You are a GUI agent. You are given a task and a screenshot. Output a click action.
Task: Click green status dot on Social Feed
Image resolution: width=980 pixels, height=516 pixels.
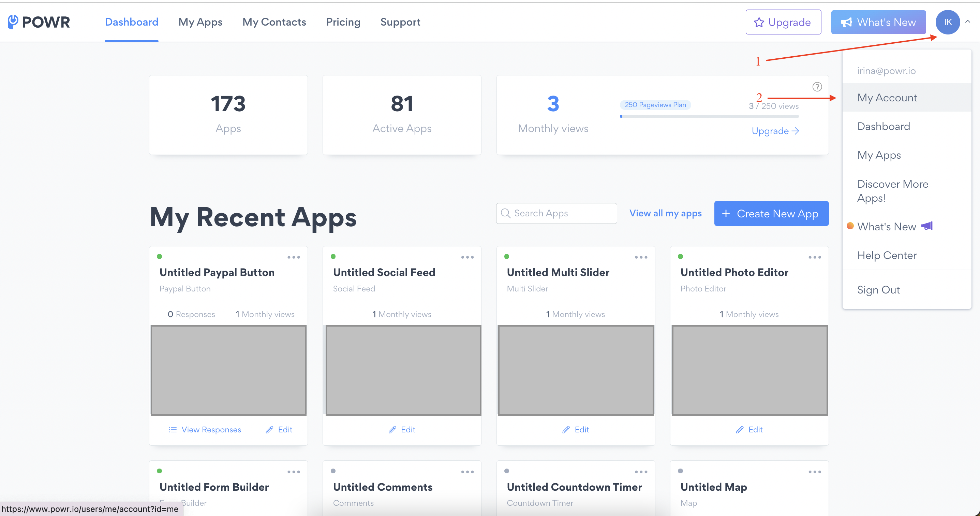(x=333, y=256)
